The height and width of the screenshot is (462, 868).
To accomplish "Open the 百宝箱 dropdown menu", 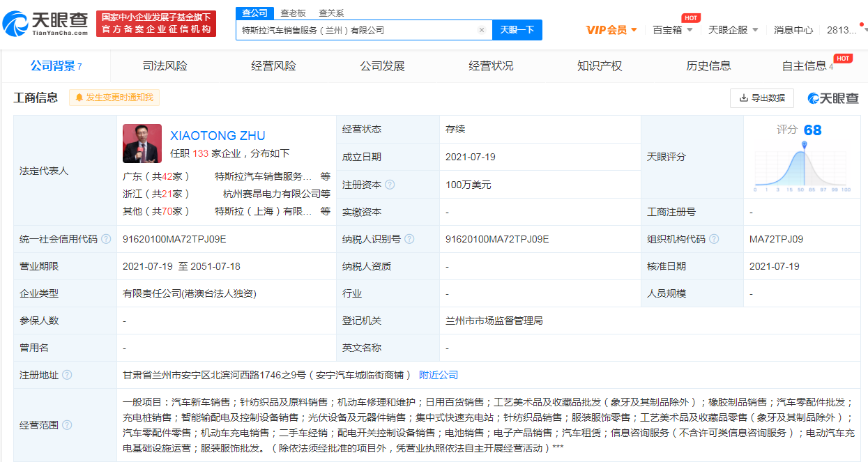I will pyautogui.click(x=673, y=30).
